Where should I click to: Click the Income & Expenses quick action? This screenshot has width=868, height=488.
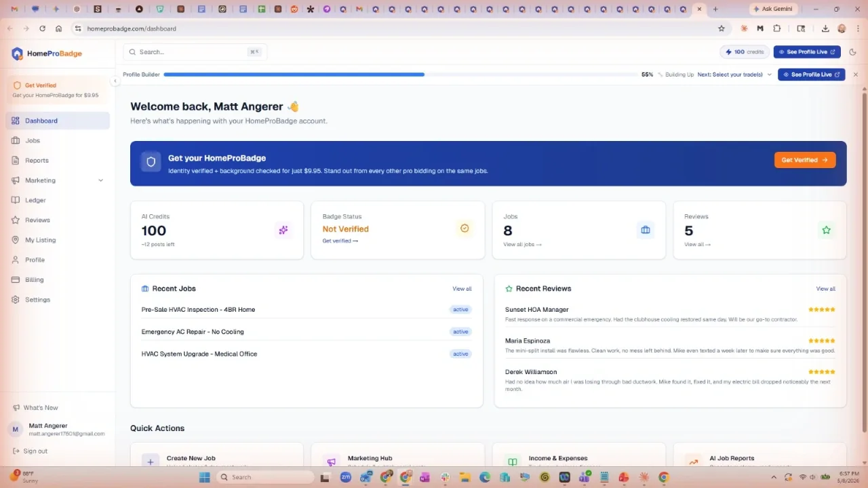[578, 455]
